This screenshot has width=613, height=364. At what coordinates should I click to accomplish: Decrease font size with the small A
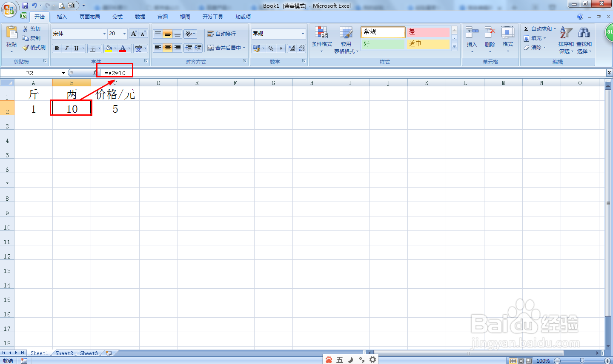[x=143, y=34]
